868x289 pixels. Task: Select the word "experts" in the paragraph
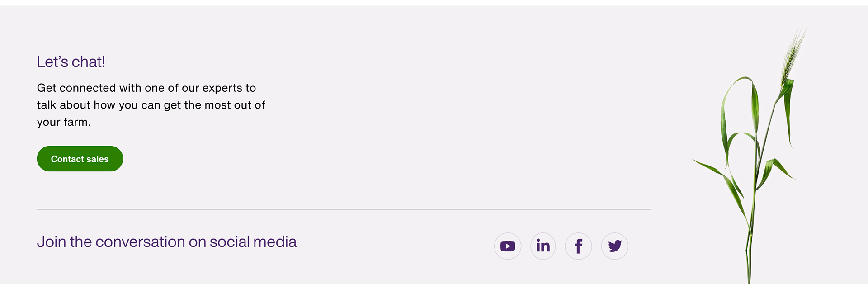click(222, 88)
